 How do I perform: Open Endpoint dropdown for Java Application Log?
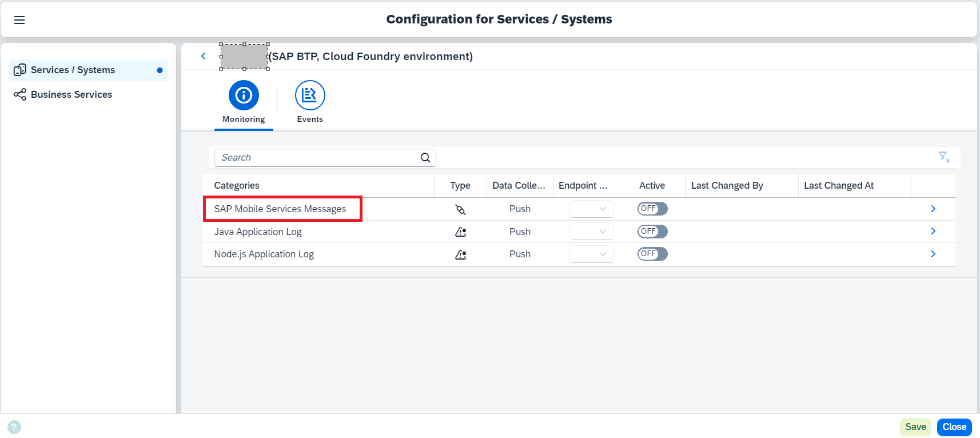(591, 232)
